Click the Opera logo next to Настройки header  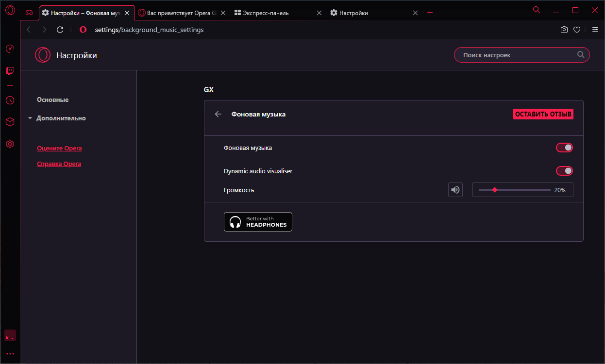43,55
